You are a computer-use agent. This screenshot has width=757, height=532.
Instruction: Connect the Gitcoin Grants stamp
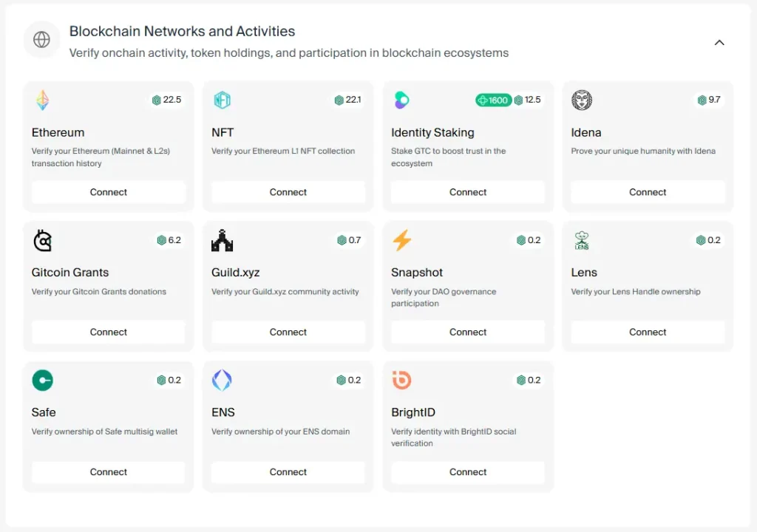click(109, 332)
